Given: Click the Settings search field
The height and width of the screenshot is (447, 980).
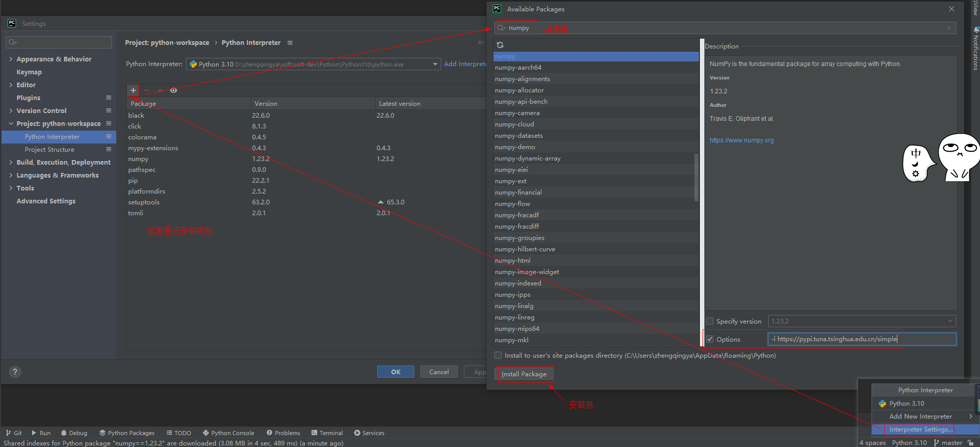Looking at the screenshot, I should pos(59,42).
